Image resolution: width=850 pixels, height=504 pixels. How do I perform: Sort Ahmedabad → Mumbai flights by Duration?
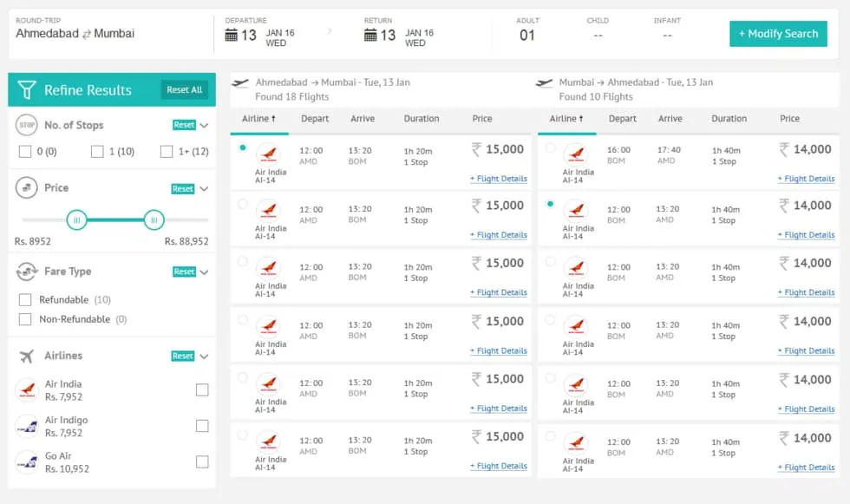(x=422, y=119)
